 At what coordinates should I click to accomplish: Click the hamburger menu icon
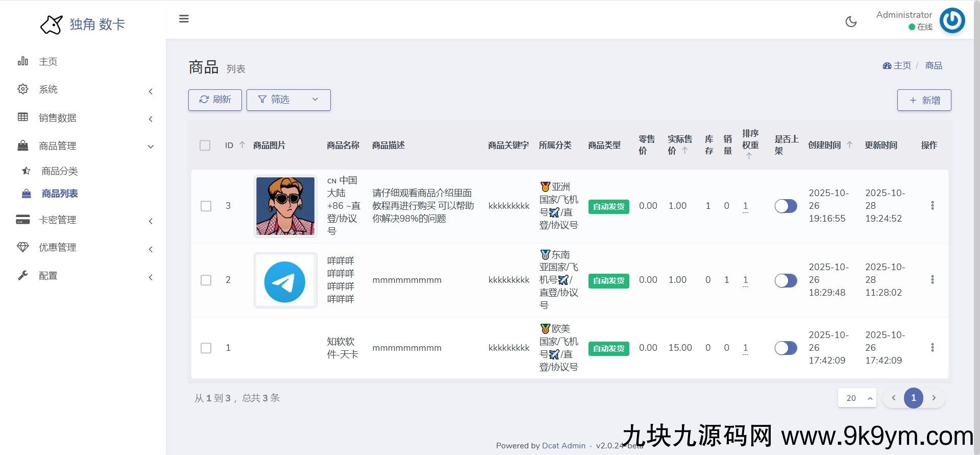184,19
